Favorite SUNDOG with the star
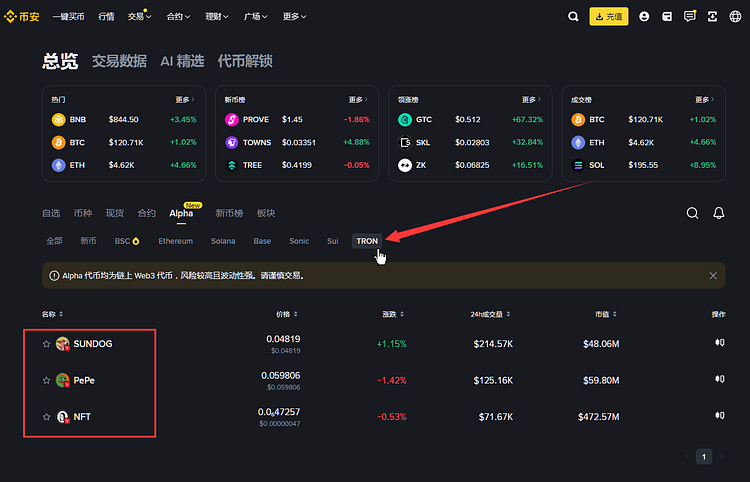 [x=46, y=344]
